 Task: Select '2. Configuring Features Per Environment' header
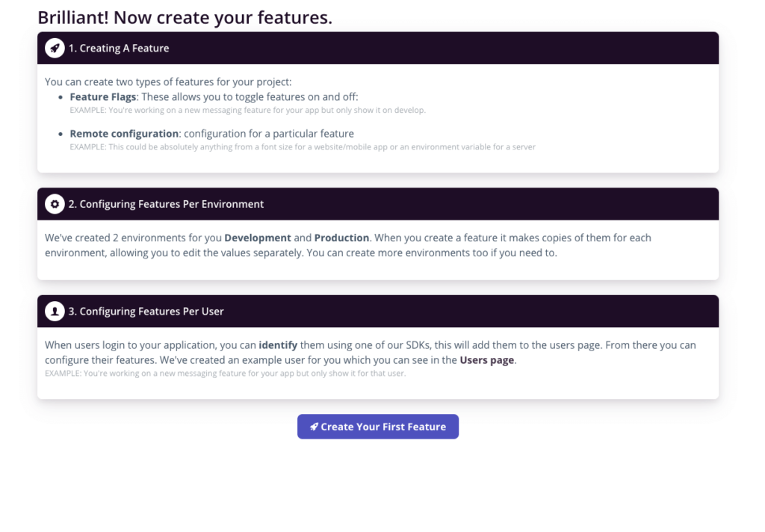click(378, 204)
